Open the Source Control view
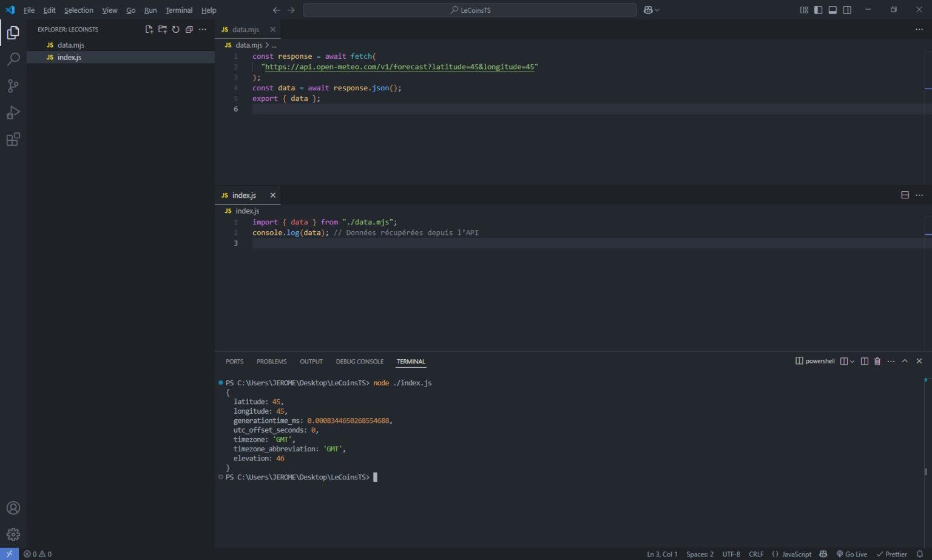This screenshot has width=932, height=560. (x=13, y=86)
